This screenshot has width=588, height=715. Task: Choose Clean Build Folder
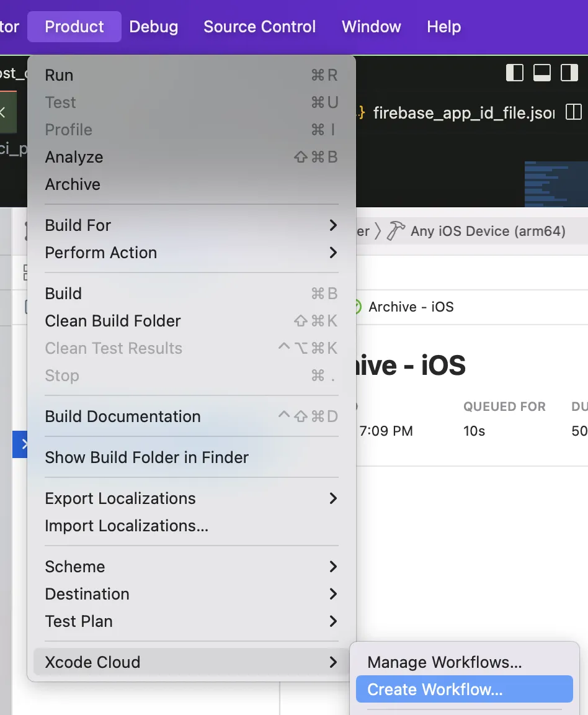tap(113, 321)
